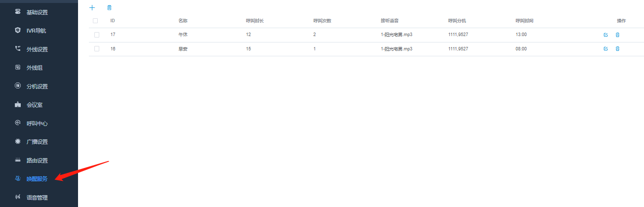Click the 呼叫中心 icon in sidebar
The width and height of the screenshot is (644, 207).
(18, 123)
